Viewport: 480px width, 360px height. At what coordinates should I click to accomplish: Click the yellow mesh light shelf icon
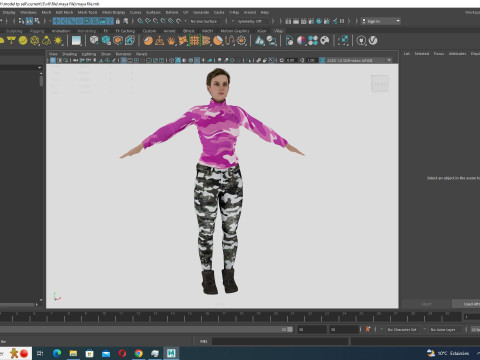[x=35, y=41]
